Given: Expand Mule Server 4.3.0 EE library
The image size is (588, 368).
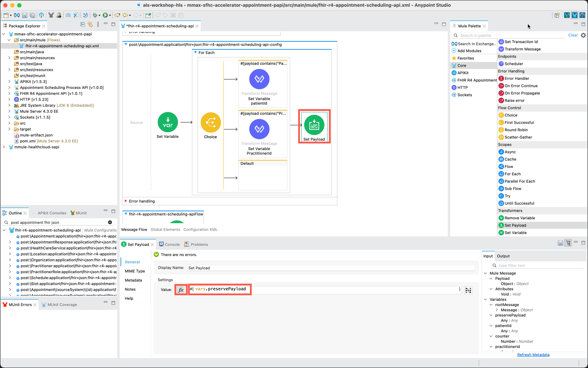Looking at the screenshot, I should [9, 111].
